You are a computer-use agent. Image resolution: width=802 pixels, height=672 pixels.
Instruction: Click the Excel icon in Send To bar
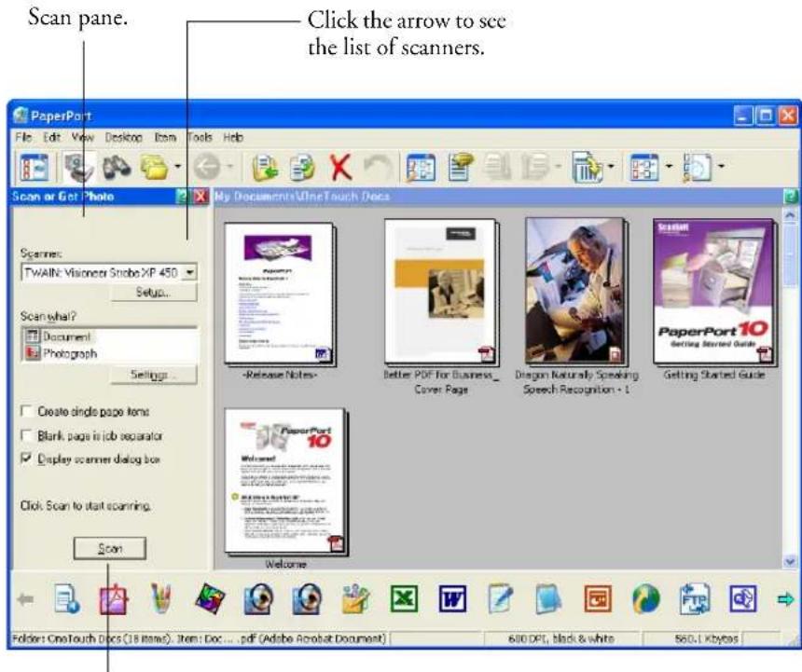(x=404, y=598)
